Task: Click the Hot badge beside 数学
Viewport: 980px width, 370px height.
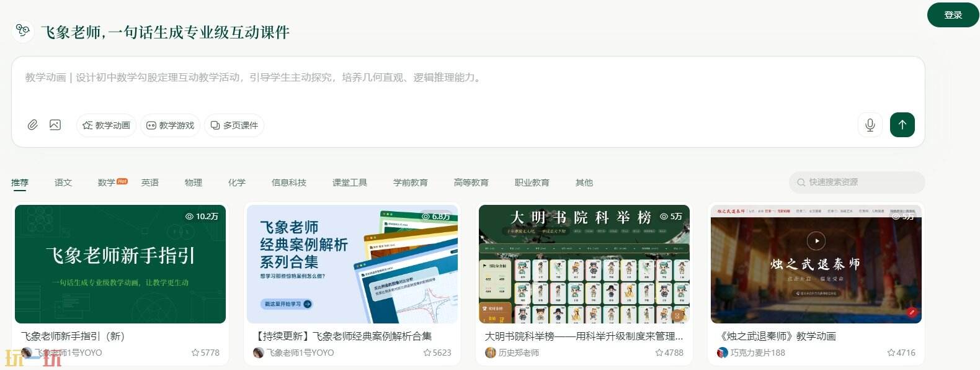Action: pyautogui.click(x=122, y=181)
